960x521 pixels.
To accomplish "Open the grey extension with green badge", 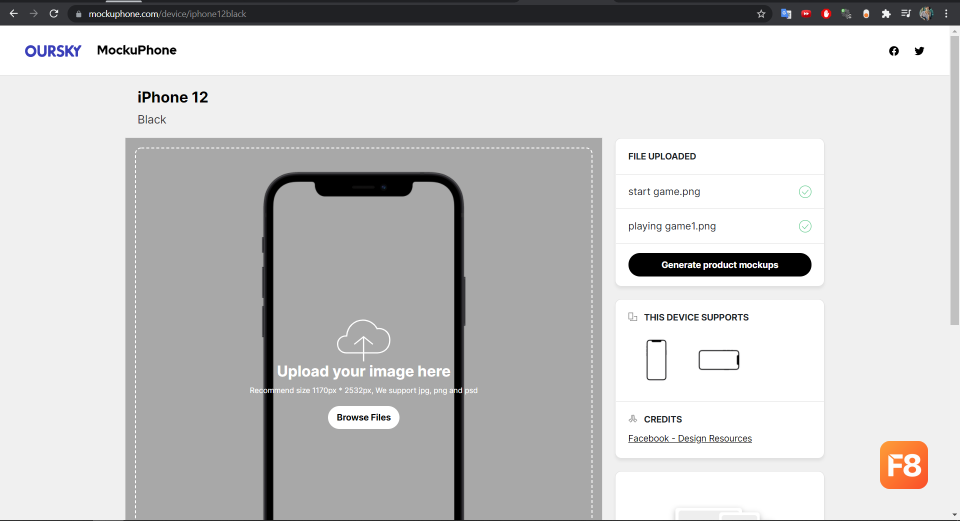I will coord(846,13).
